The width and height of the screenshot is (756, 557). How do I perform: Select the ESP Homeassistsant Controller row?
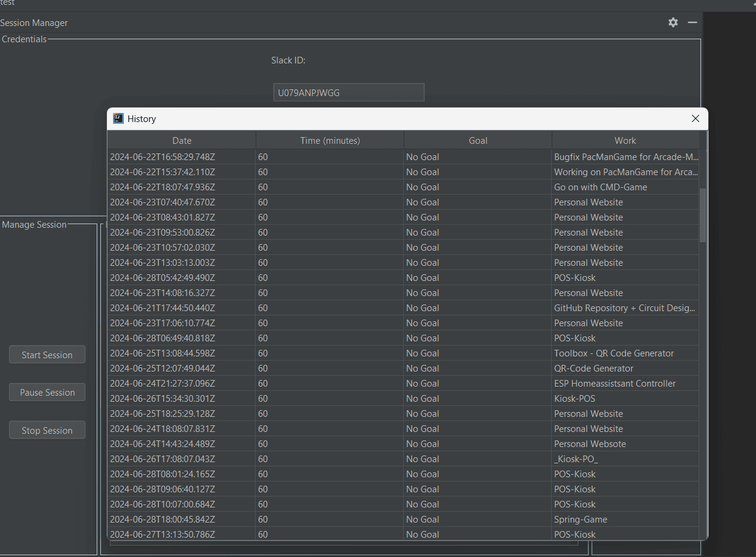tap(615, 384)
